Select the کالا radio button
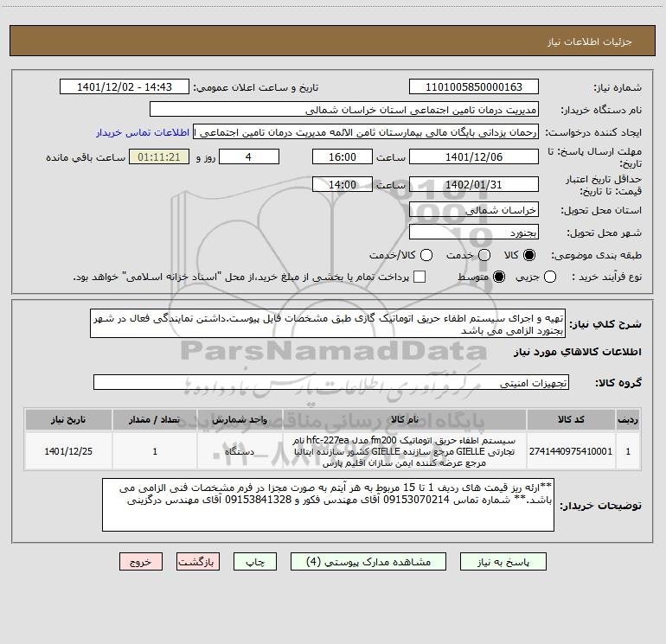 (x=528, y=255)
